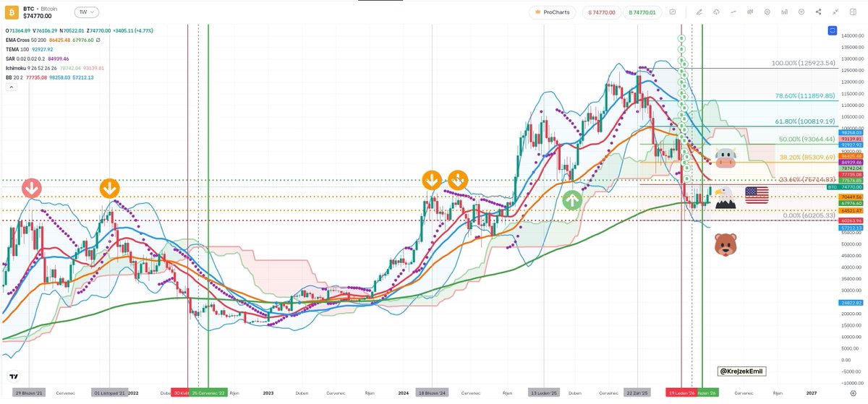
Task: Click the collapse arrows fullscreen icon
Action: [x=835, y=12]
